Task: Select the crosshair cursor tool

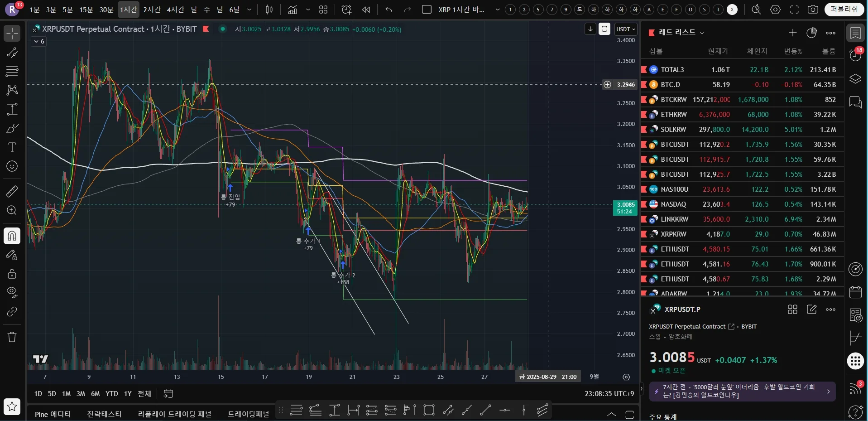Action: pyautogui.click(x=12, y=33)
